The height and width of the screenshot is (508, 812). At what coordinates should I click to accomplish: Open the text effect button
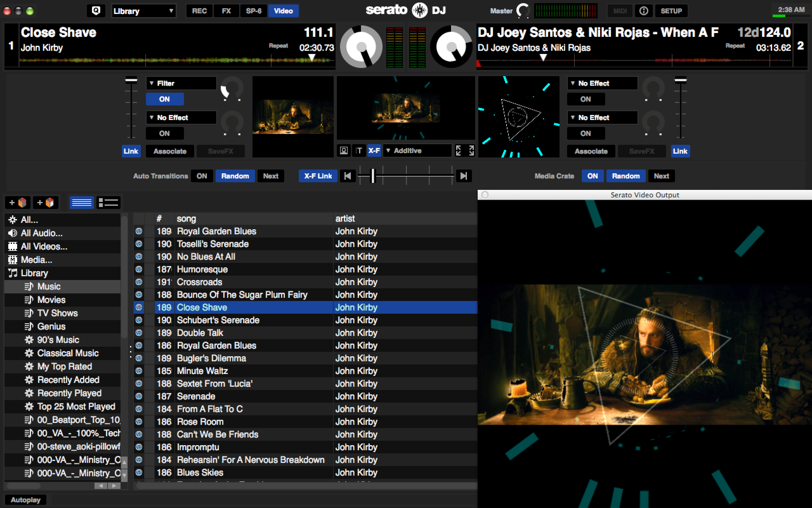[359, 150]
